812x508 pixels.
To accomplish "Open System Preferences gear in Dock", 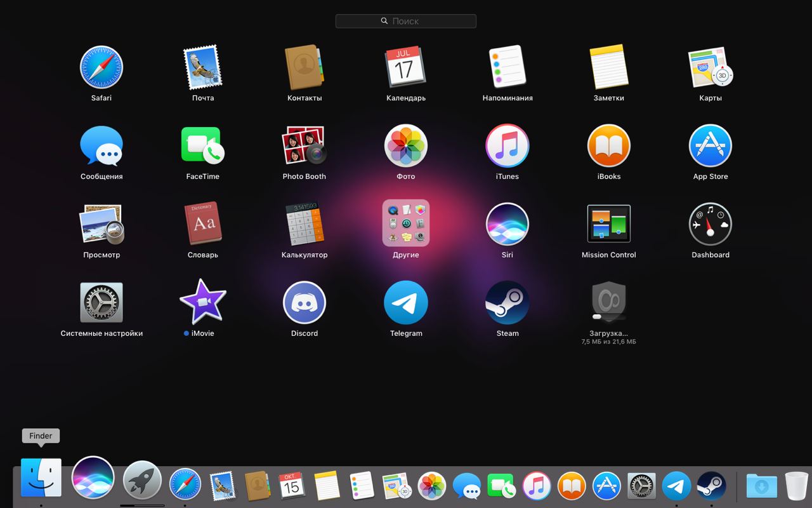I will (641, 486).
